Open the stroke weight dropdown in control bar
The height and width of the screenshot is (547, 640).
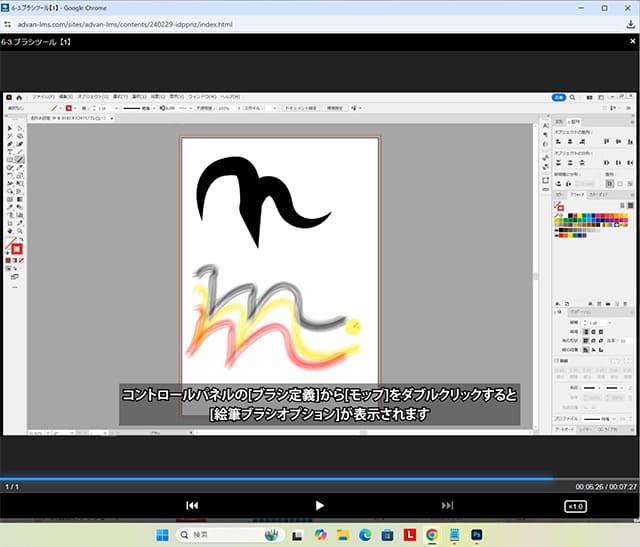pos(114,107)
